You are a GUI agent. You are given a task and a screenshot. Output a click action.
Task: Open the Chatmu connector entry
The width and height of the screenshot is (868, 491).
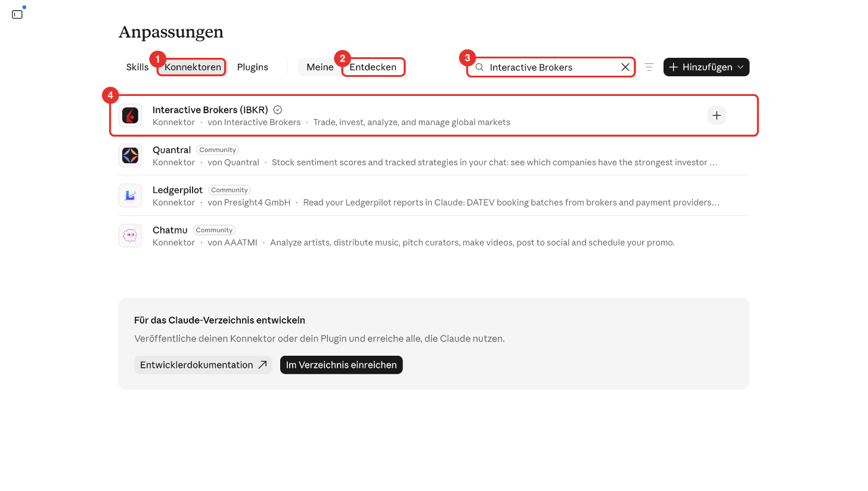pos(434,235)
